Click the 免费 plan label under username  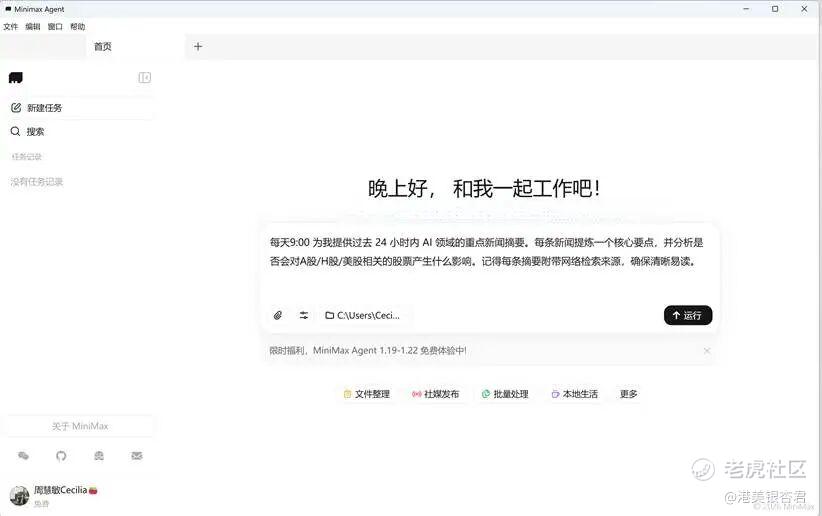(41, 504)
